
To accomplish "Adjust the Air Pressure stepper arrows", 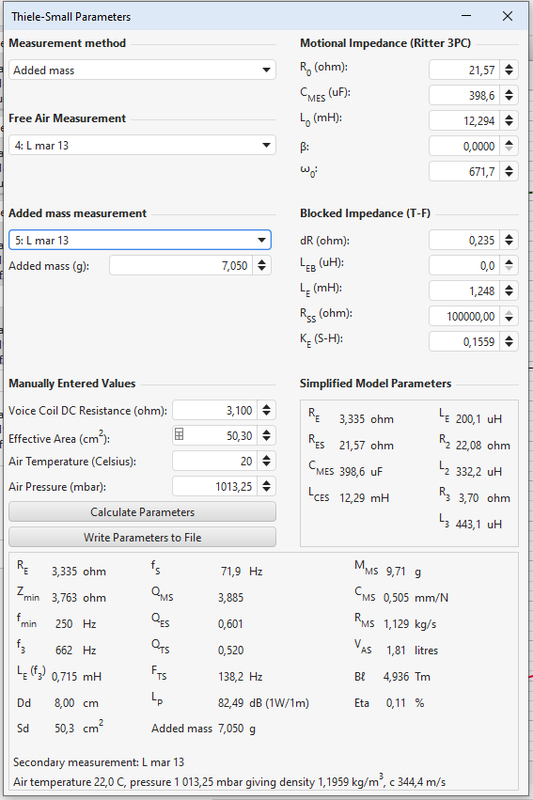I will pos(266,487).
